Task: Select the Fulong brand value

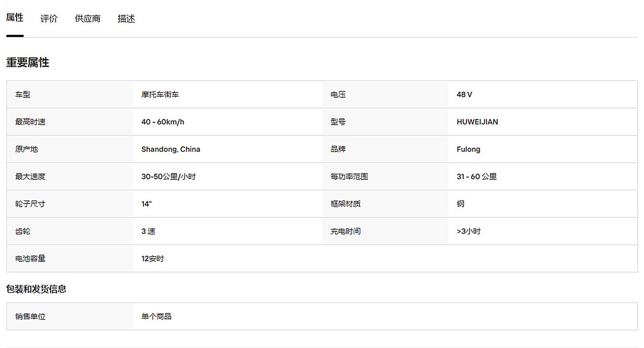Action: click(469, 149)
